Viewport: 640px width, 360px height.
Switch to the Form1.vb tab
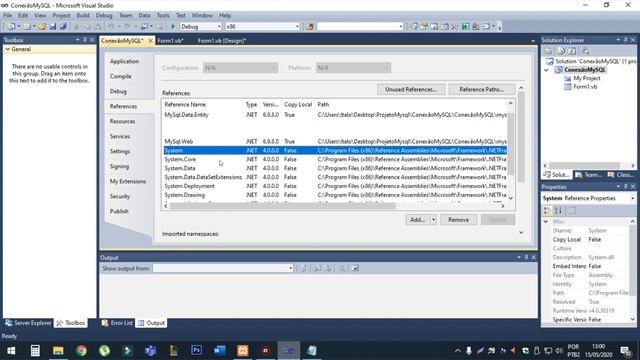(x=170, y=41)
